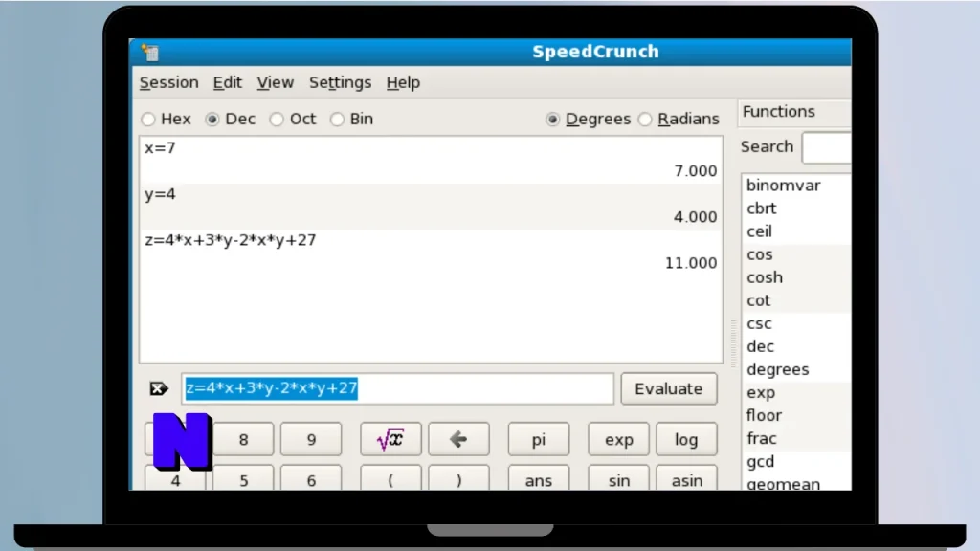Select the Hex number format
The image size is (980, 551).
click(167, 119)
